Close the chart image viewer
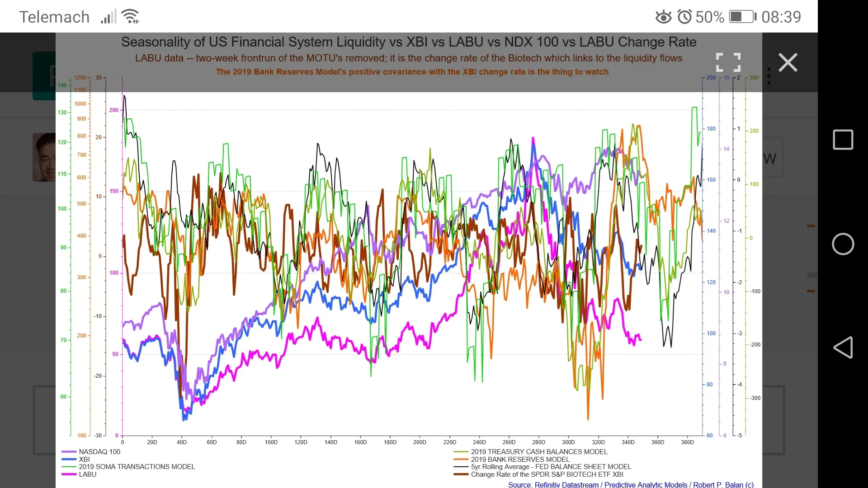 click(x=788, y=62)
